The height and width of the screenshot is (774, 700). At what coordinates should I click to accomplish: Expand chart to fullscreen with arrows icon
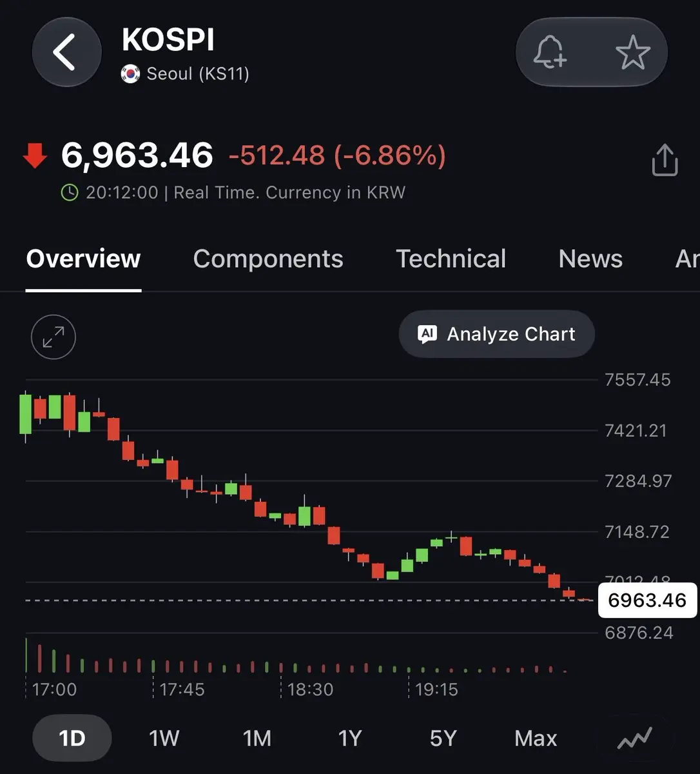tap(53, 337)
